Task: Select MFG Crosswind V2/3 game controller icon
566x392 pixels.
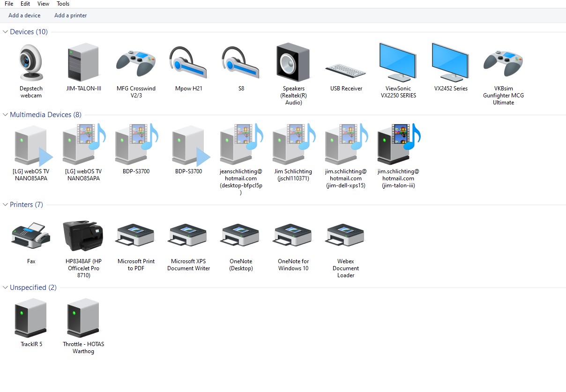Action: [136, 63]
